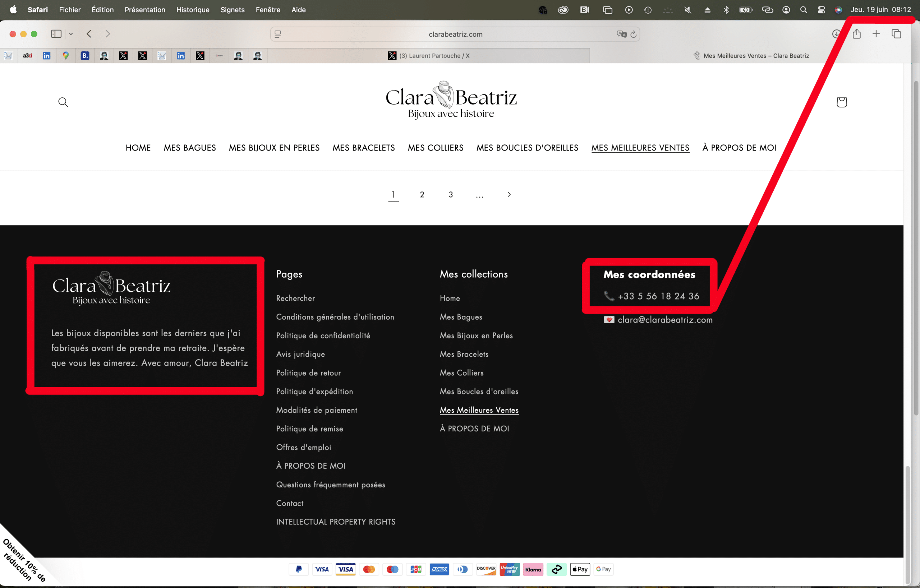Open MES BIJOUX EN PERLES navigation link
Image resolution: width=920 pixels, height=588 pixels.
click(274, 148)
